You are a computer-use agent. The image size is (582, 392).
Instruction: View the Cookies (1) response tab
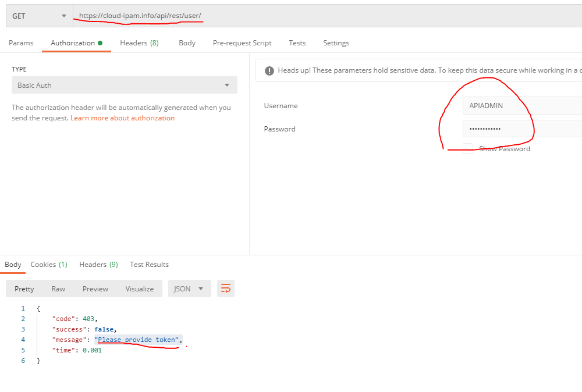pos(48,264)
